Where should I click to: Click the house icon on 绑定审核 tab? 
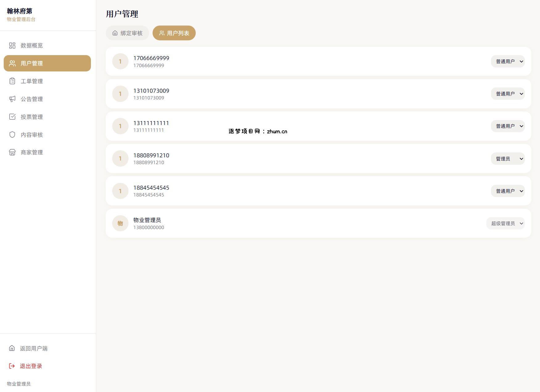coord(115,33)
